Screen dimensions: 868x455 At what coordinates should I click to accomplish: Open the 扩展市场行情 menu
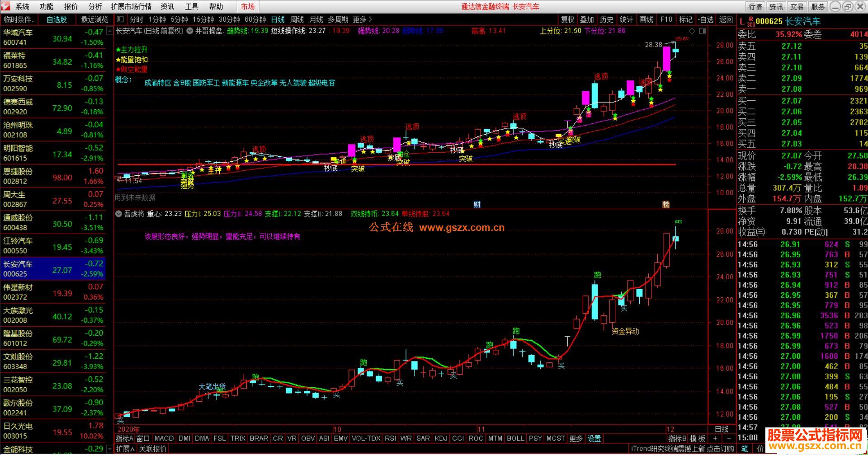pyautogui.click(x=132, y=6)
